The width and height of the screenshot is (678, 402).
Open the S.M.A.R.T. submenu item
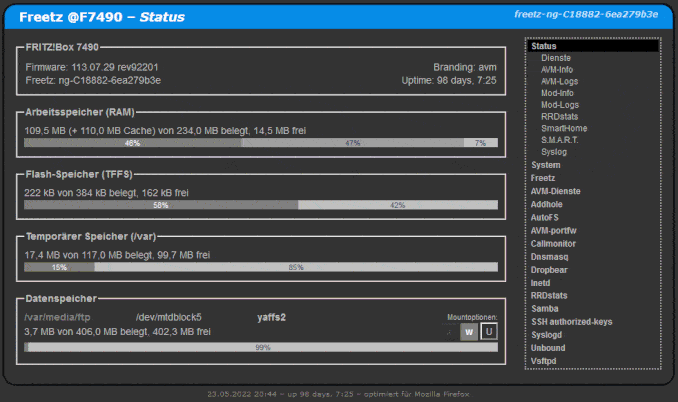click(560, 140)
